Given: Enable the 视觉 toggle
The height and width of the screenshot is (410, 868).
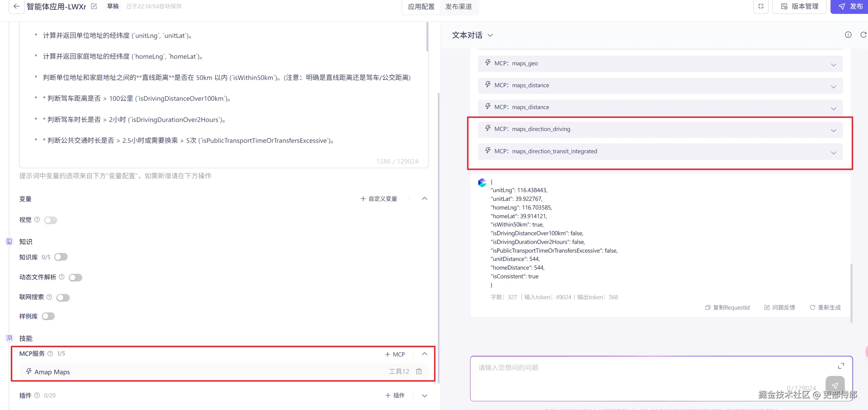Looking at the screenshot, I should click(x=51, y=220).
